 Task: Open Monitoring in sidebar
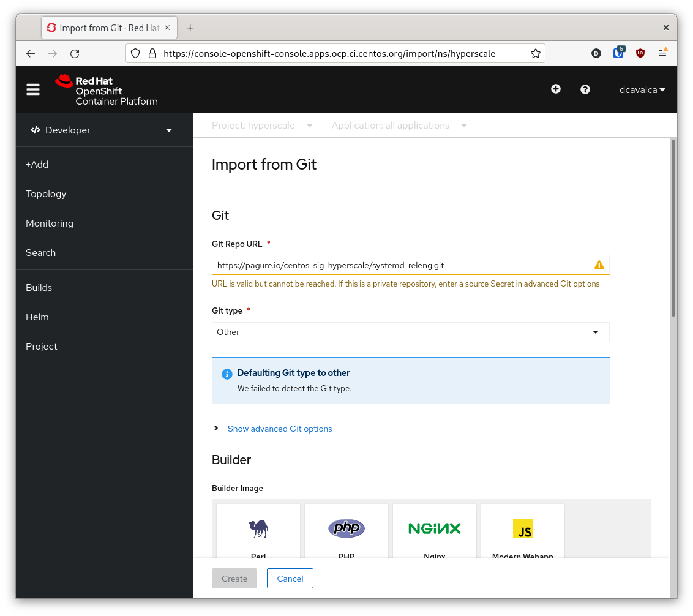(x=50, y=223)
